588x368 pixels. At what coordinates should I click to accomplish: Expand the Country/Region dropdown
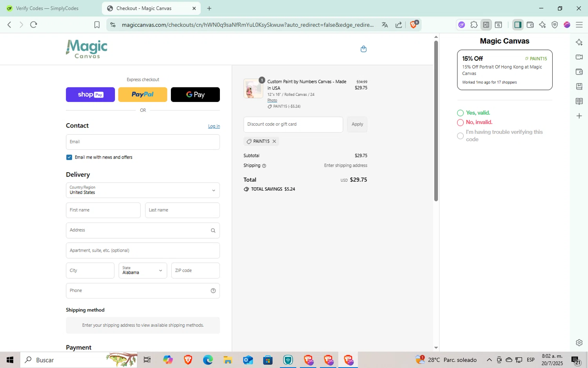(143, 190)
